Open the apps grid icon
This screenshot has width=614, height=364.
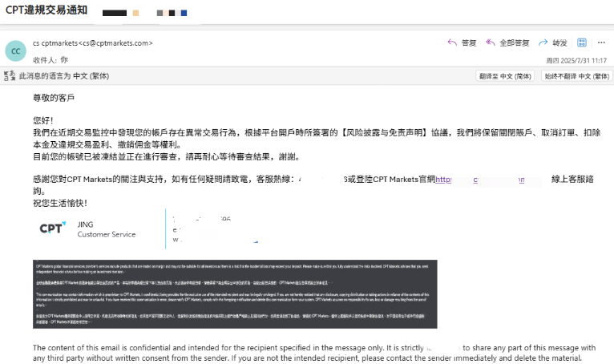pyautogui.click(x=582, y=42)
